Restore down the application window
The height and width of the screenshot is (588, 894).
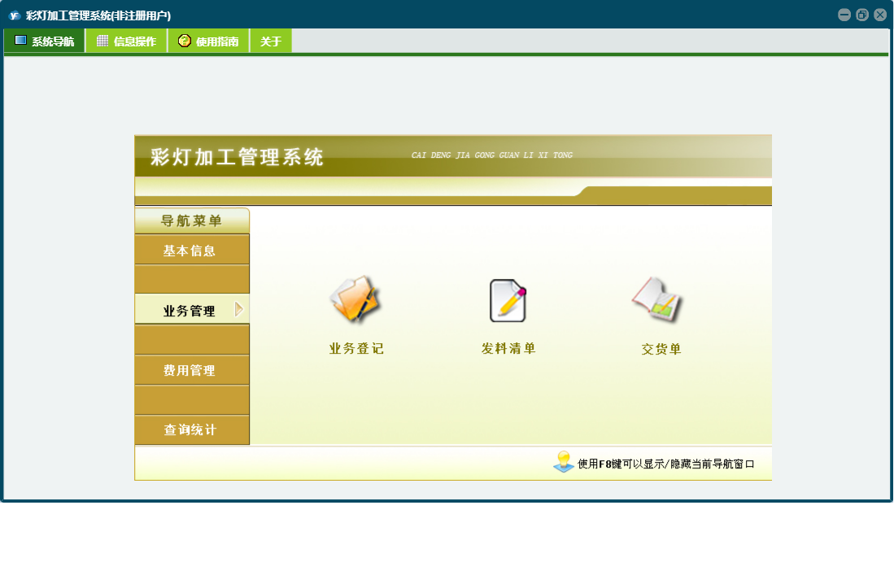point(862,15)
